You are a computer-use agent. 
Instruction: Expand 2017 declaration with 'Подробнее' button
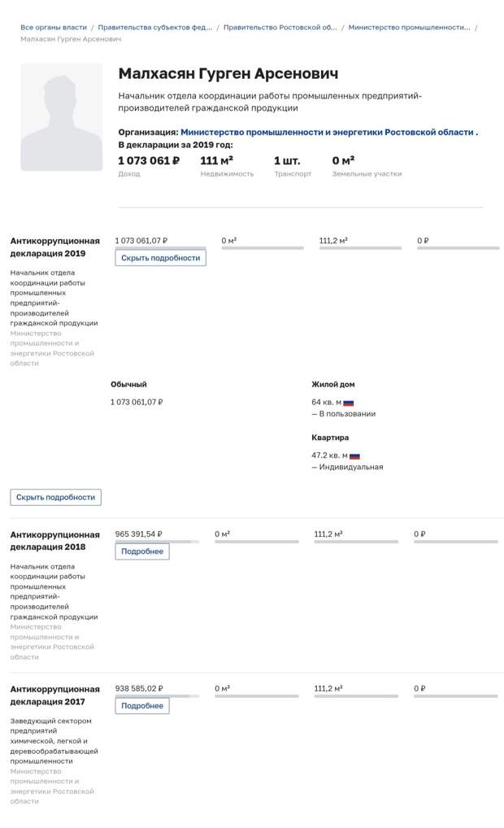coord(142,705)
